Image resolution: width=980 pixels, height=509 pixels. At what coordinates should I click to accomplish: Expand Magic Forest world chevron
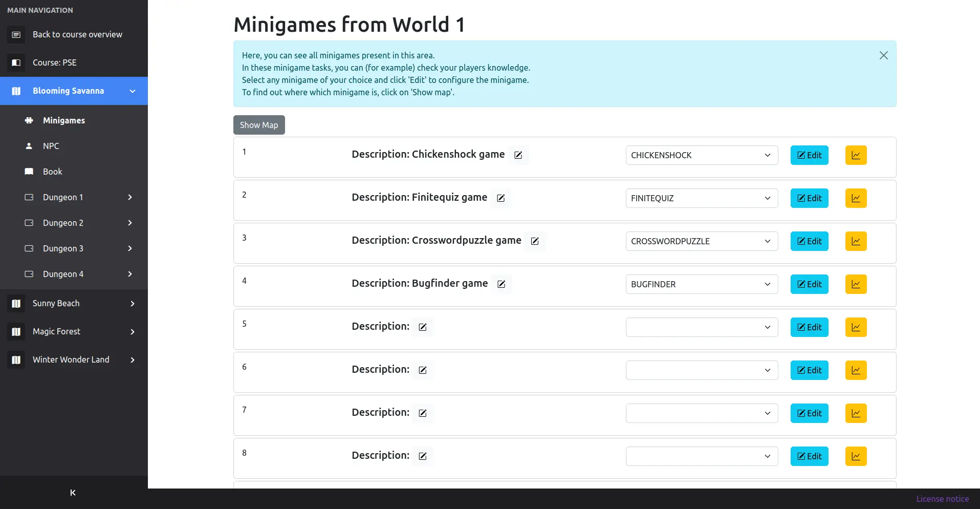pyautogui.click(x=133, y=332)
